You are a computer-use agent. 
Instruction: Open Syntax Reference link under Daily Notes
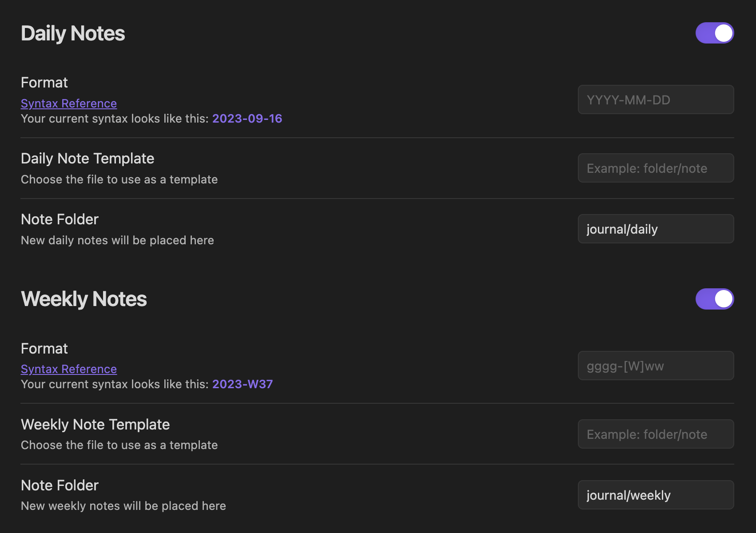pyautogui.click(x=69, y=103)
